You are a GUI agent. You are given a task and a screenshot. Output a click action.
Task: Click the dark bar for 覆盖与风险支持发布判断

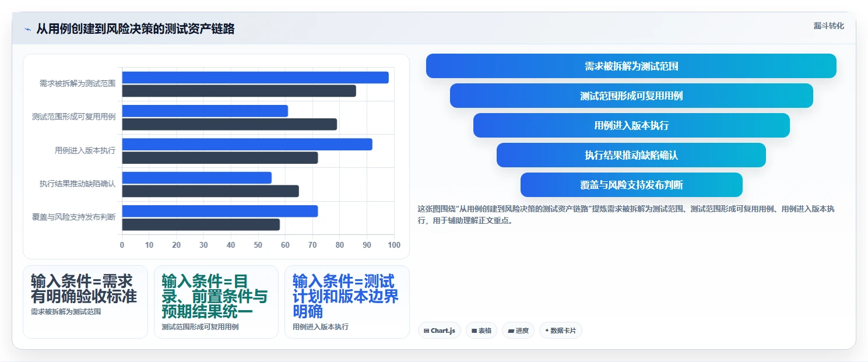click(201, 224)
